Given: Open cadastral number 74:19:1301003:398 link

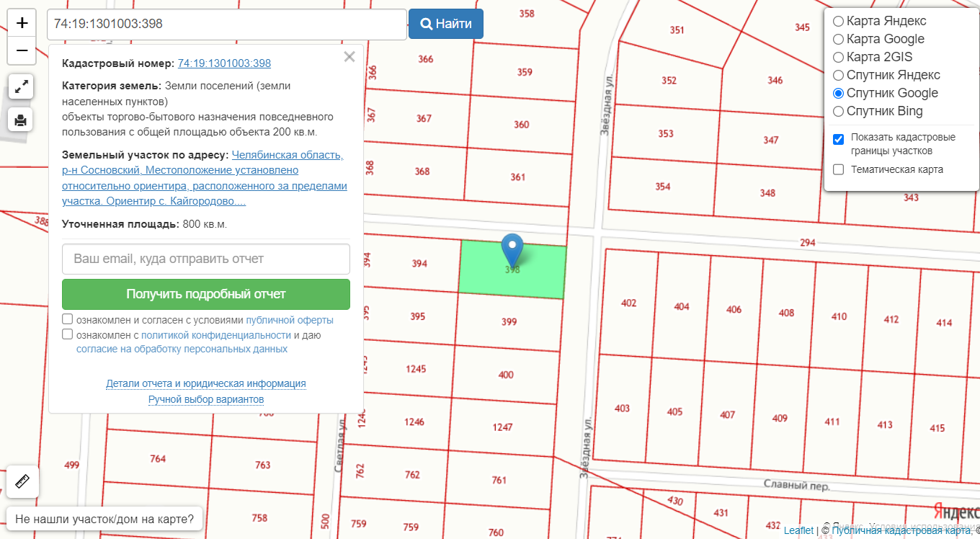Looking at the screenshot, I should 224,63.
